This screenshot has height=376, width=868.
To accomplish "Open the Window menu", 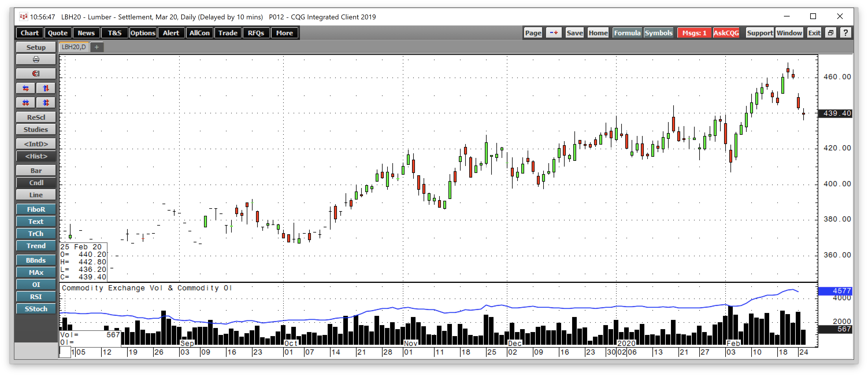I will [x=789, y=33].
